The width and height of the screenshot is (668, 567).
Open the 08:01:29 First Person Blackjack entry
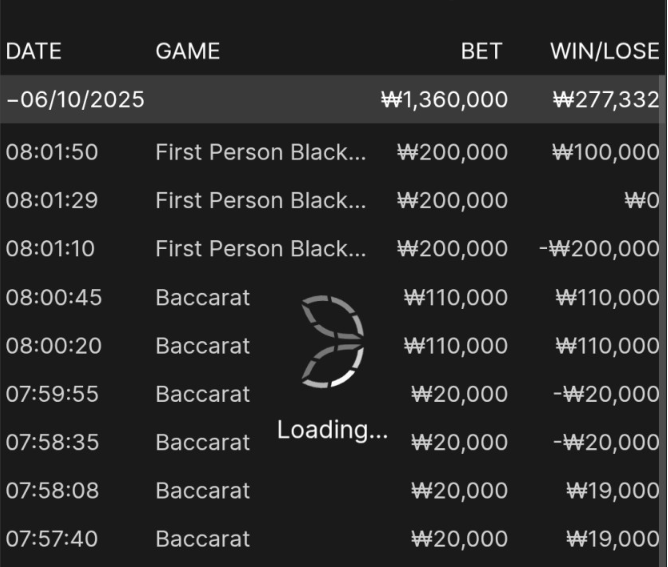(260, 200)
